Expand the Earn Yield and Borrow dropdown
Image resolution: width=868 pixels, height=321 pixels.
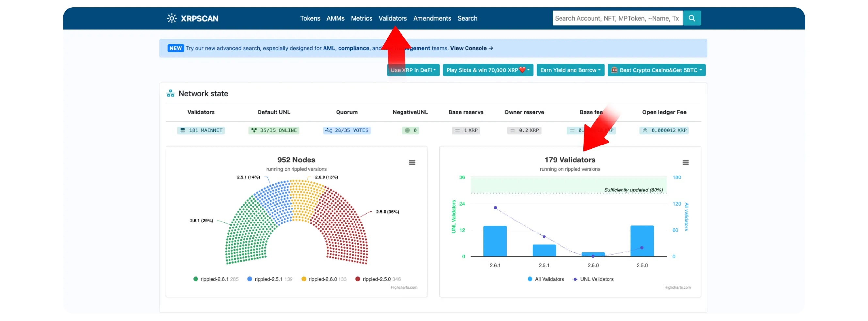point(570,70)
